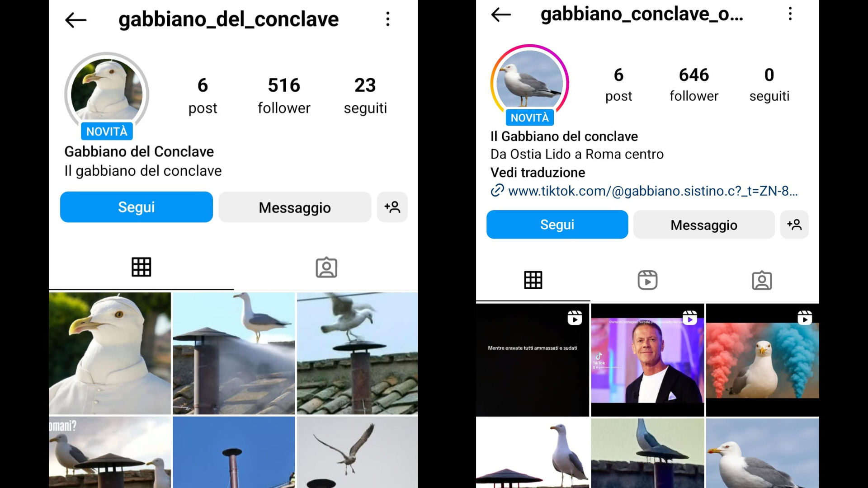Tap Vedi traduzione under the bio

click(538, 173)
